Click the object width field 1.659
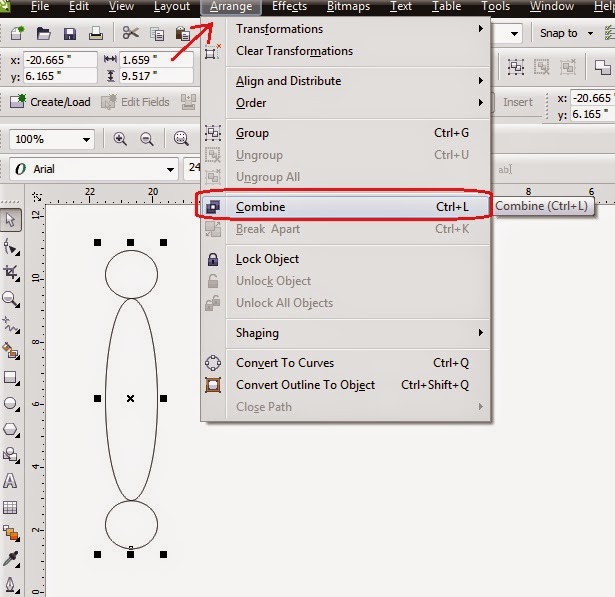The height and width of the screenshot is (597, 615). point(156,60)
